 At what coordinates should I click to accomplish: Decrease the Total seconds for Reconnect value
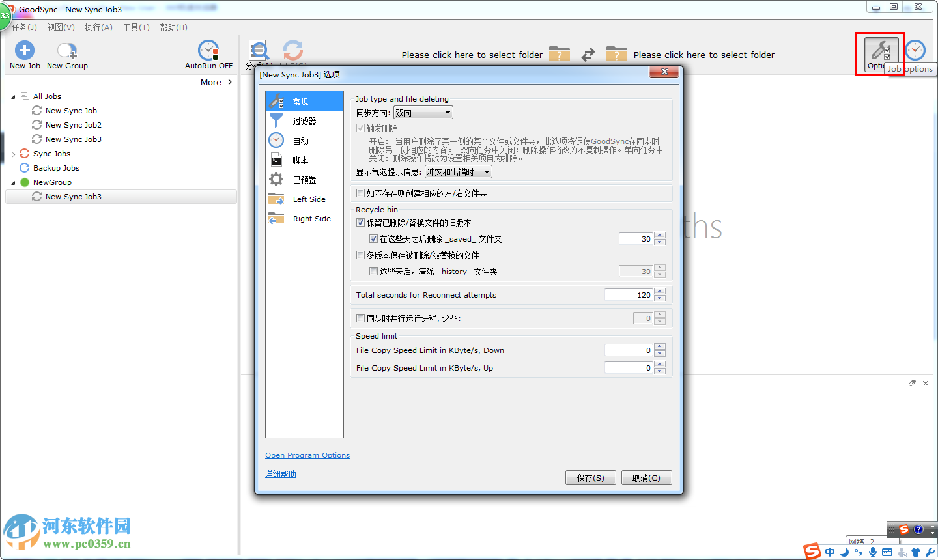[660, 298]
